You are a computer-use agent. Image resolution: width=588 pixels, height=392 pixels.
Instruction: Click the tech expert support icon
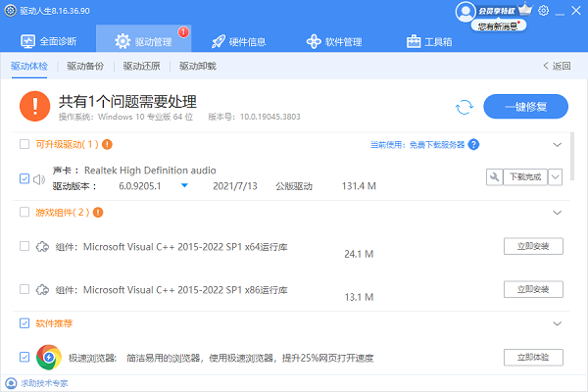[x=11, y=383]
